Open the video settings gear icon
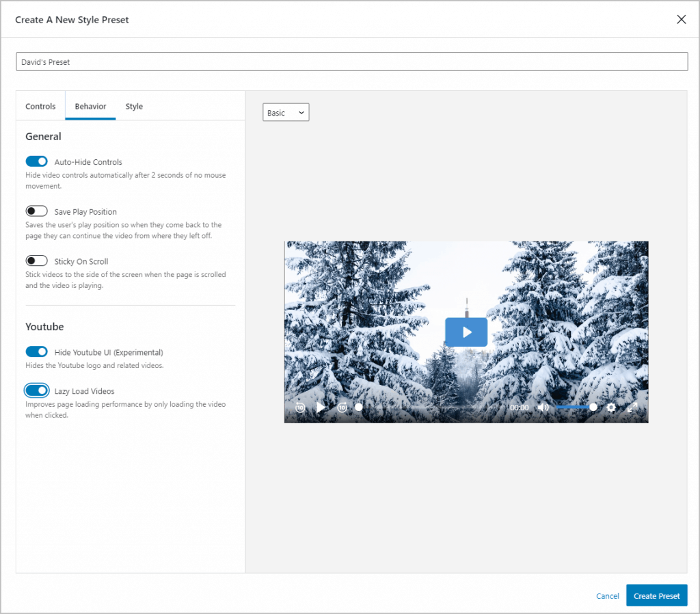The image size is (700, 614). click(x=611, y=407)
